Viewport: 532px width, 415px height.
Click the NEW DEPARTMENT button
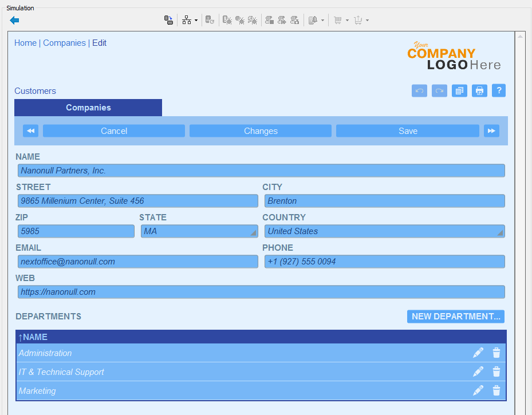coord(455,316)
